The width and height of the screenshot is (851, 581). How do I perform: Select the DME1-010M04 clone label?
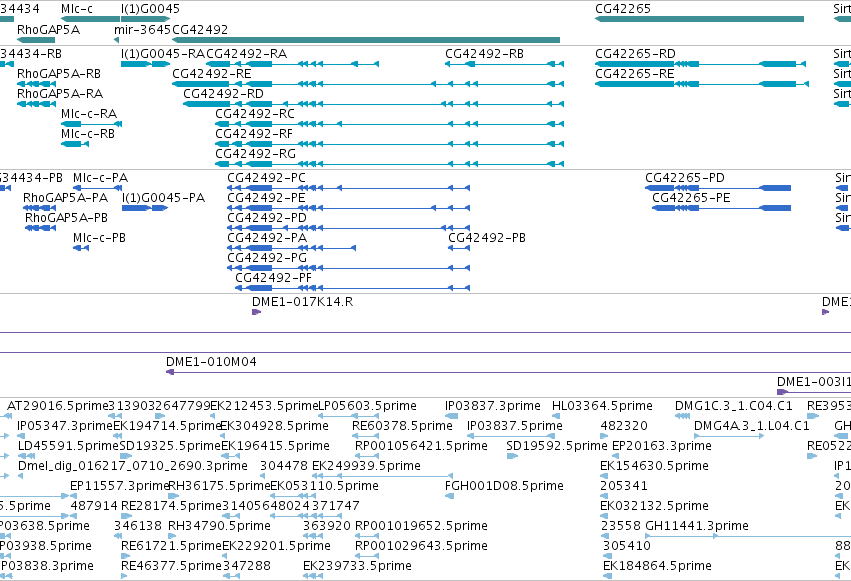[x=211, y=362]
